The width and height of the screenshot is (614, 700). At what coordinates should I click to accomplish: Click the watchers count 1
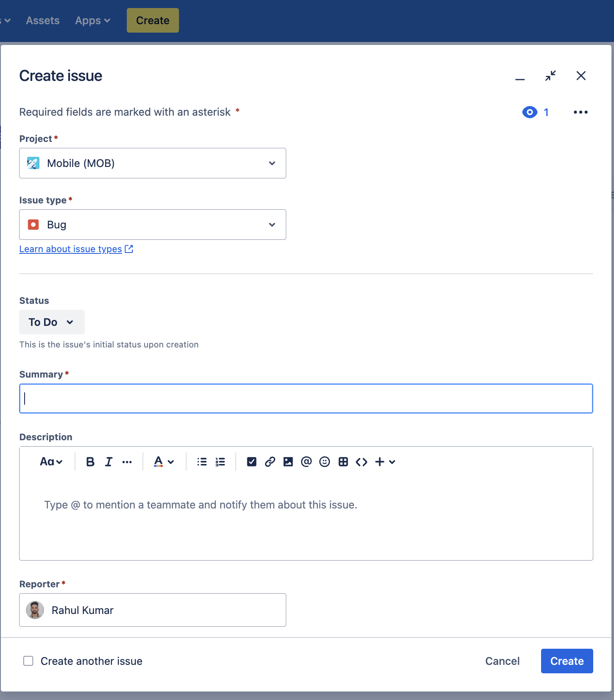pyautogui.click(x=546, y=112)
